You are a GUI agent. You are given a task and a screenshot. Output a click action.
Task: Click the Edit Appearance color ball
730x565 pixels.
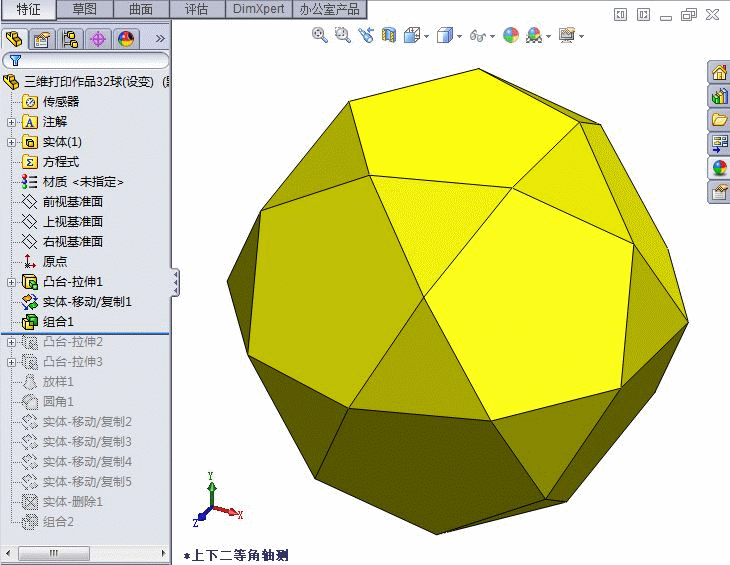pos(511,35)
